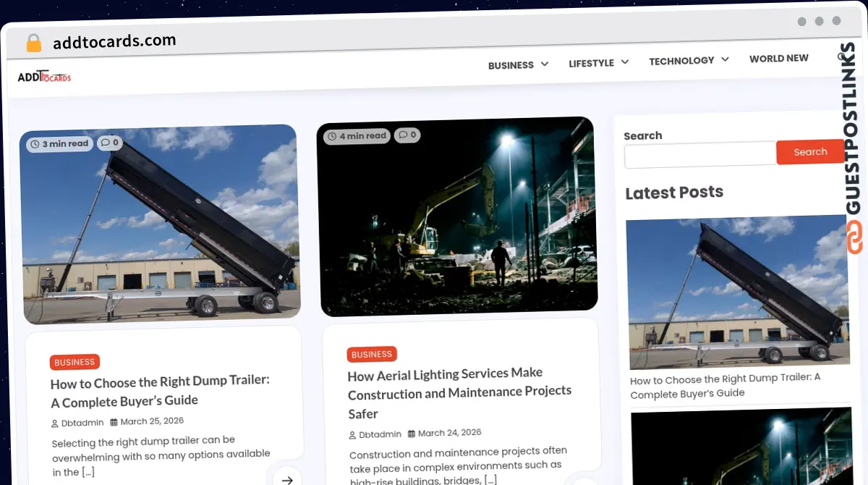Click '4 min read' badge
This screenshot has height=485, width=868.
[x=357, y=136]
